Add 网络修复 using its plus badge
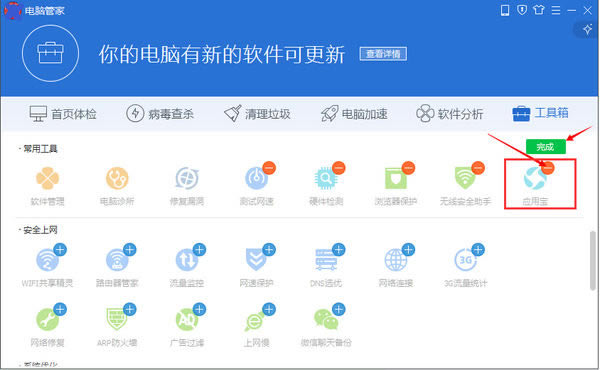Image resolution: width=600 pixels, height=370 pixels. pos(60,309)
